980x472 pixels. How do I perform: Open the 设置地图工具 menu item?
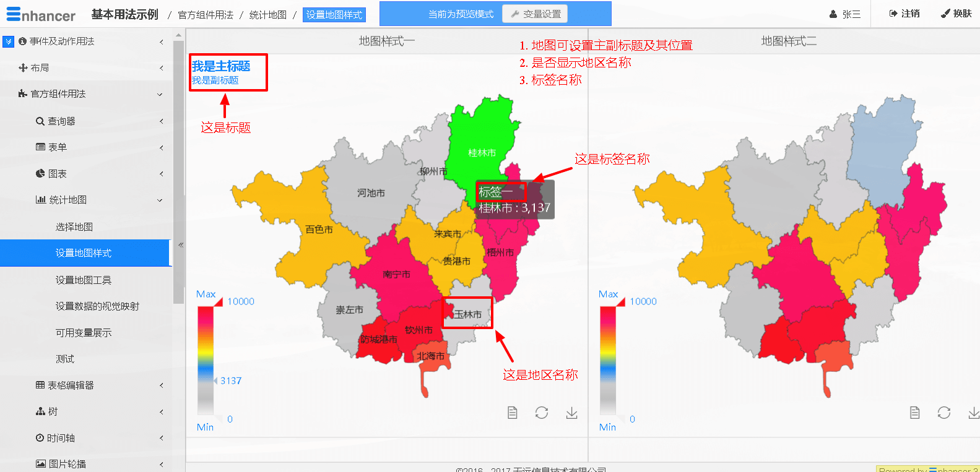pyautogui.click(x=84, y=280)
